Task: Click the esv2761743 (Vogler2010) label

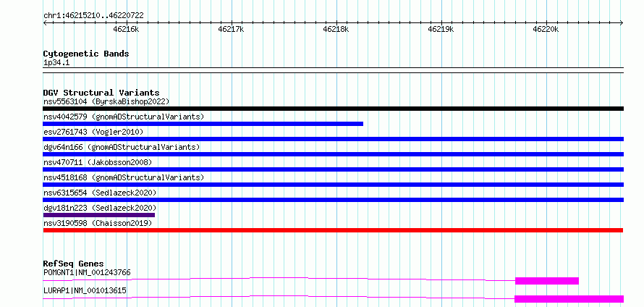Action: [93, 132]
